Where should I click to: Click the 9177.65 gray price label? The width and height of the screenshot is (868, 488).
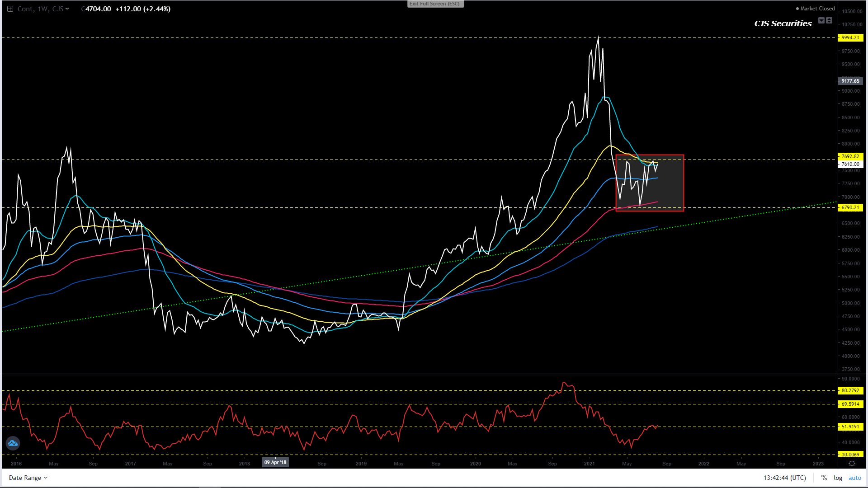click(850, 81)
